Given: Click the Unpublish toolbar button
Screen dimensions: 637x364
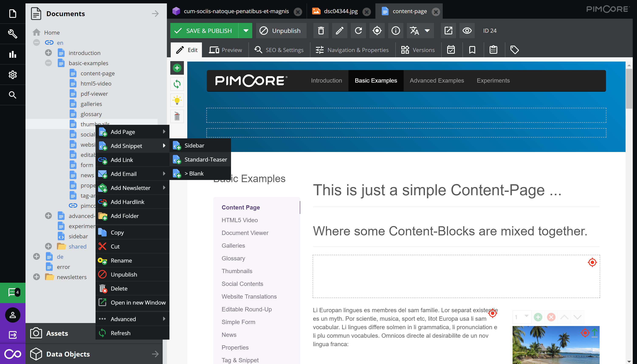Looking at the screenshot, I should pos(281,31).
